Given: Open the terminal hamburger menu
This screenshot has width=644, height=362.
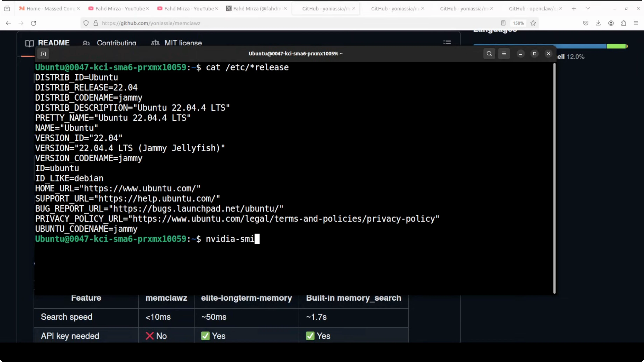Looking at the screenshot, I should tap(504, 54).
